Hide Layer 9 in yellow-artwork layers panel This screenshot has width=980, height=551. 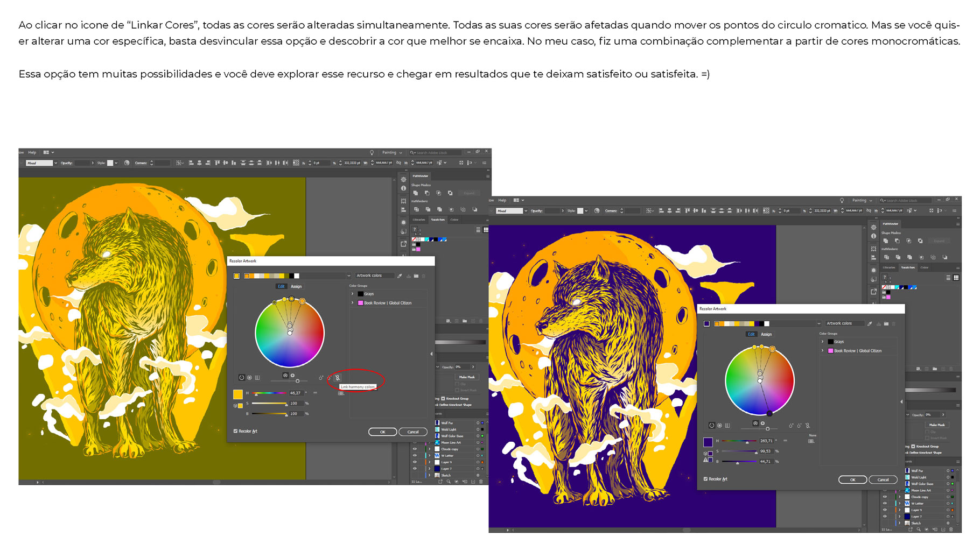(x=415, y=462)
